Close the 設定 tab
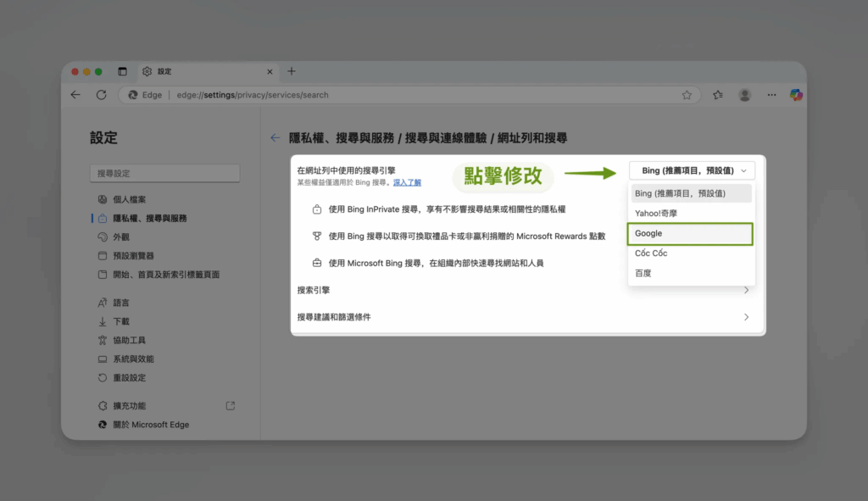 coord(270,71)
